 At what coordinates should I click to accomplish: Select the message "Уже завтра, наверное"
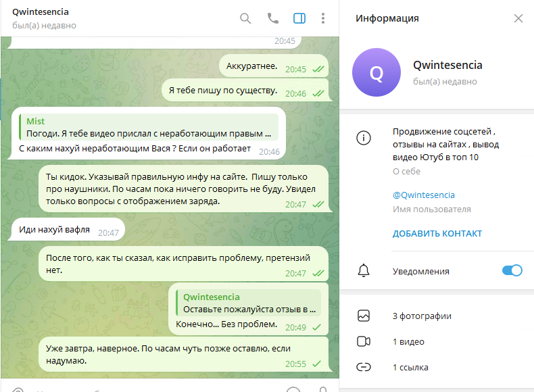coord(184,354)
